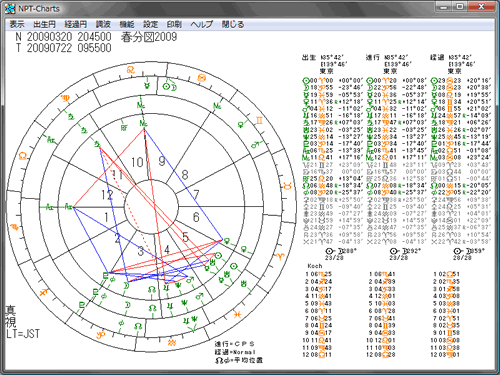Viewport: 500px width, 375px height.
Task: Click the Virgo sign on the chart's outer ring
Action: click(x=66, y=98)
